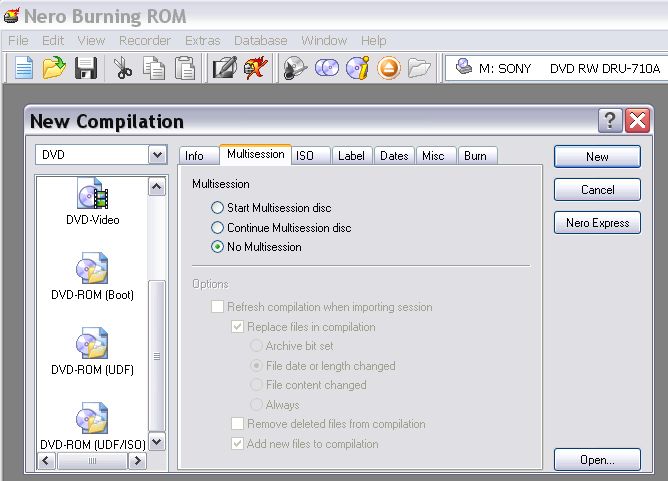Show Disc Info icon

coord(357,68)
